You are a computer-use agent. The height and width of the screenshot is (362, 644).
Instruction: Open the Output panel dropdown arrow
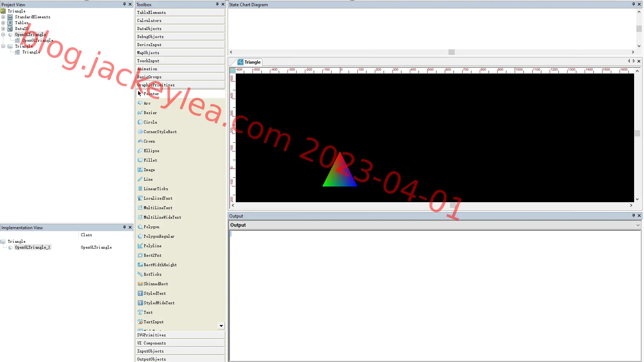click(x=638, y=225)
